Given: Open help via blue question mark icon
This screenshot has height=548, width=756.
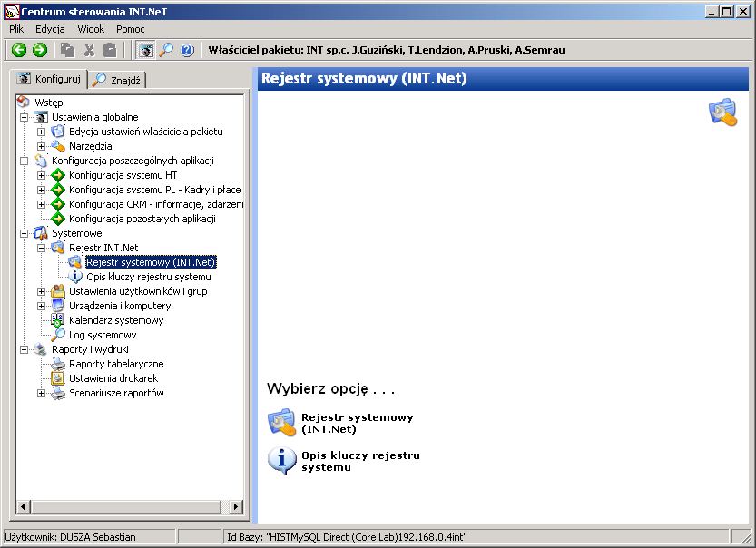Looking at the screenshot, I should click(187, 50).
